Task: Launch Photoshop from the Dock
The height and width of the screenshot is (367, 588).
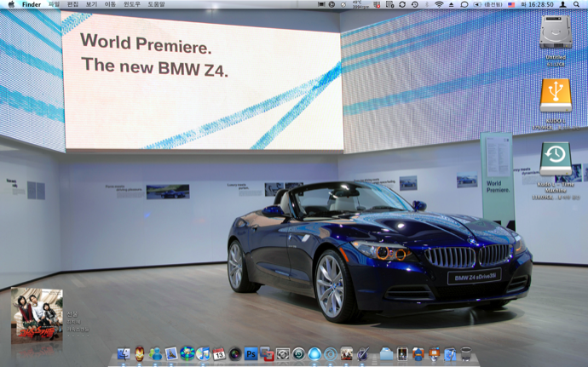Action: (x=251, y=354)
